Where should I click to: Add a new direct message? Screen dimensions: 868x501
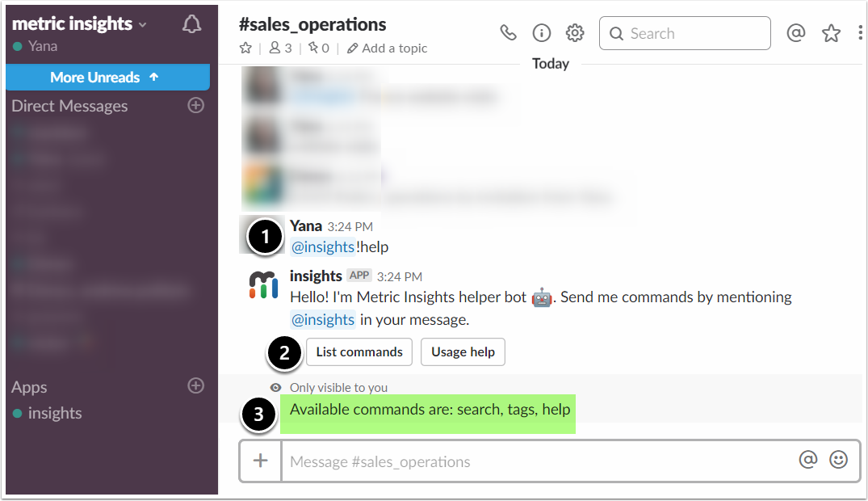coord(195,105)
